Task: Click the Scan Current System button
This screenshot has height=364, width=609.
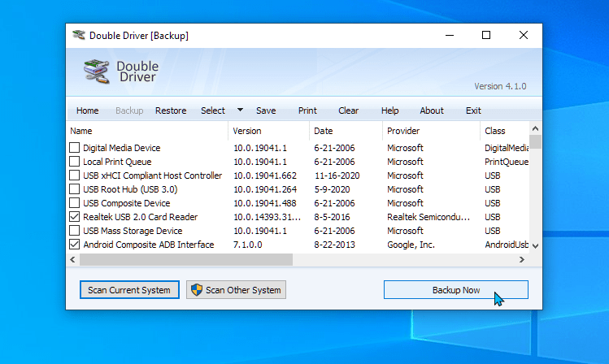Action: 129,290
